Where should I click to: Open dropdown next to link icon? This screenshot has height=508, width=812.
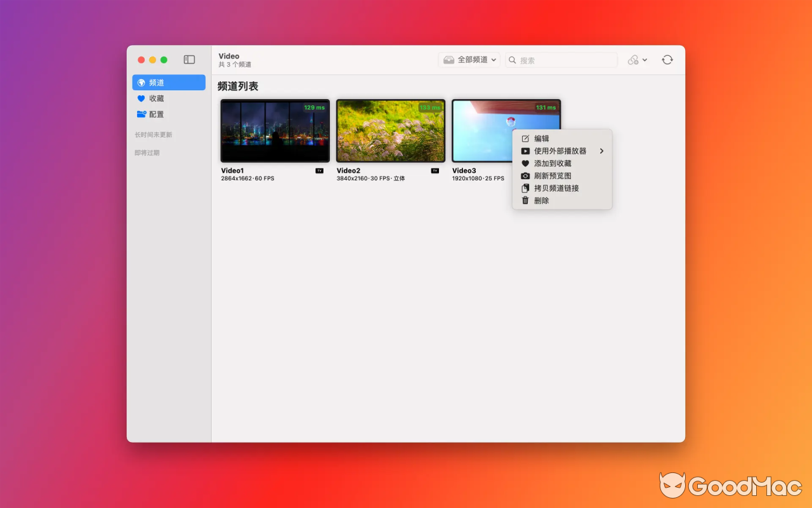pos(645,59)
